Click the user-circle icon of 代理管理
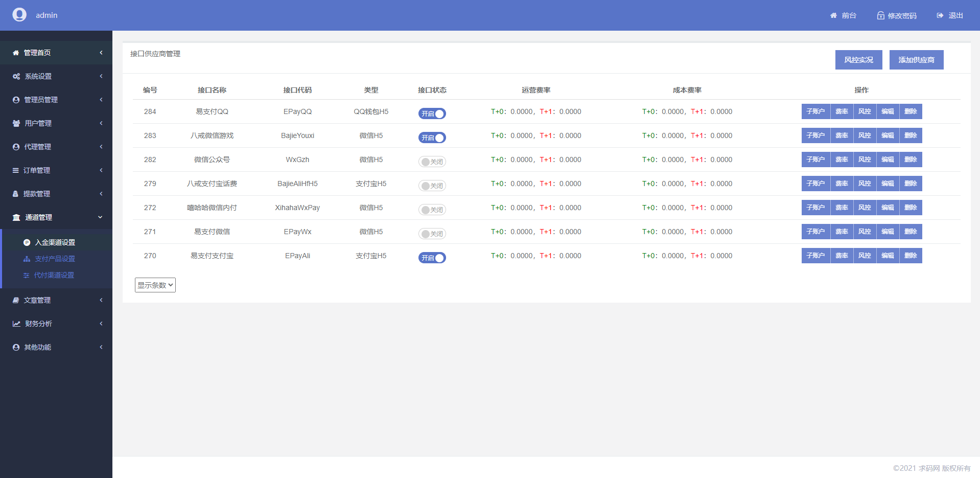 click(x=16, y=147)
